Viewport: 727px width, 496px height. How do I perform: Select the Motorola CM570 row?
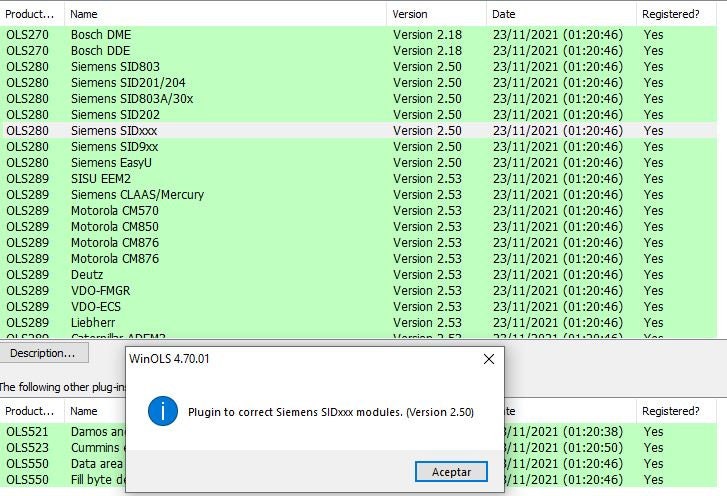(358, 210)
